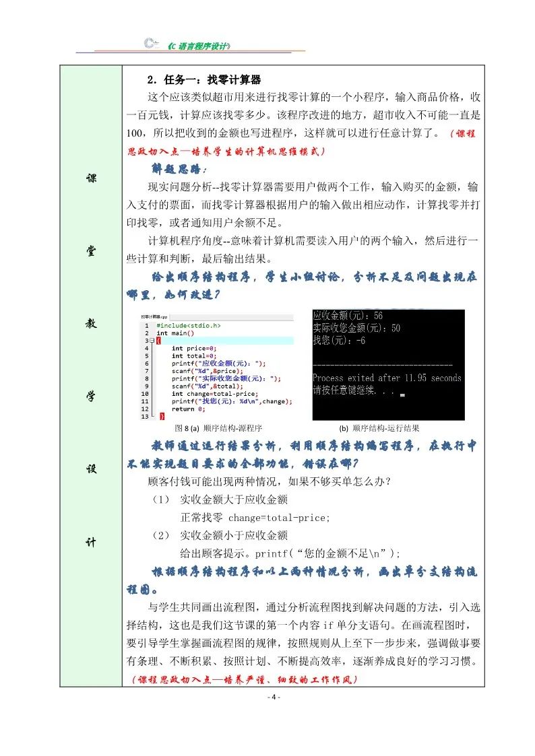Click the #include<stdio.h> line in code
Screen dimensions: 535x756
[188, 325]
